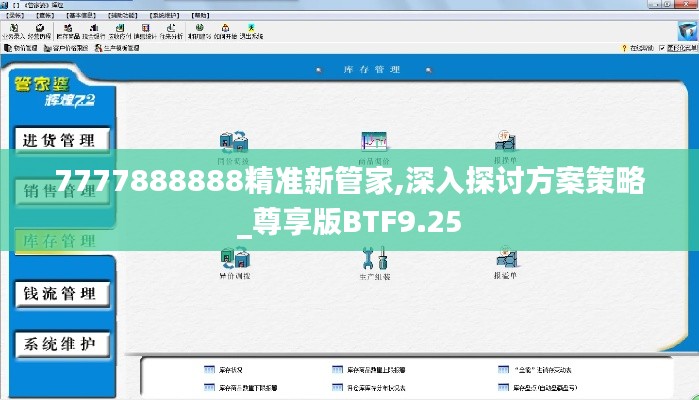
Task: Select the 库存管理 sidebar button
Action: tap(59, 241)
